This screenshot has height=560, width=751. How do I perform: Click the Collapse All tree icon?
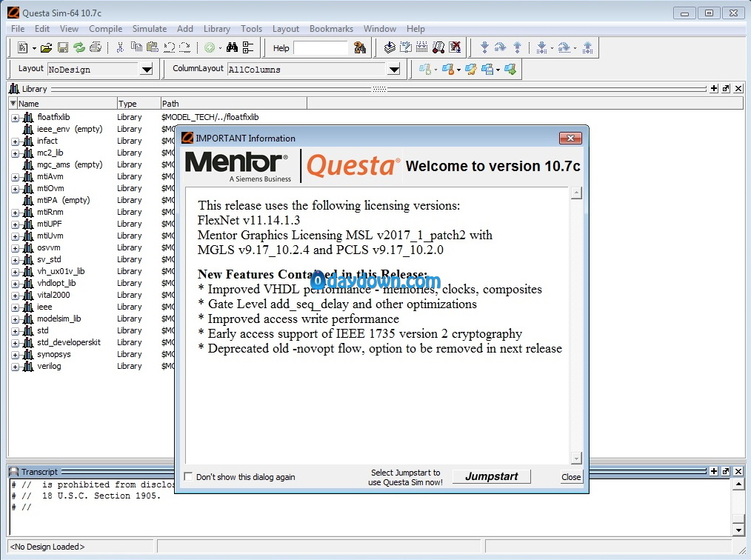click(x=248, y=47)
